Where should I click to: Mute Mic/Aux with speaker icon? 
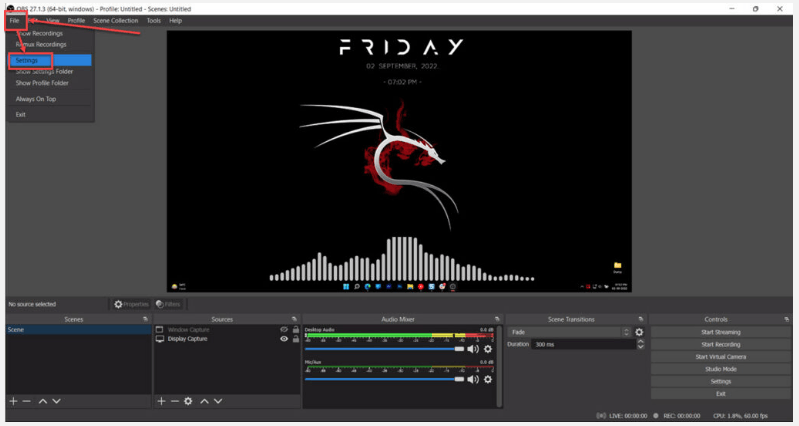473,379
